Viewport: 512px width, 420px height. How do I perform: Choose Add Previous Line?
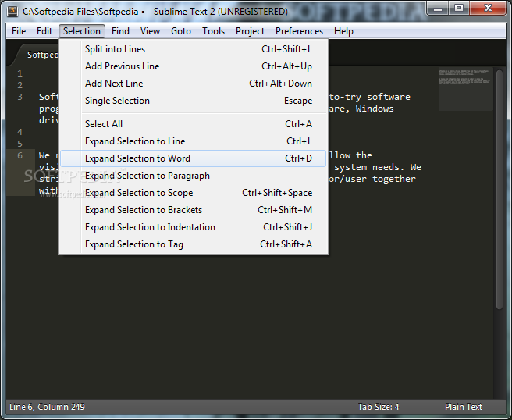(193, 66)
